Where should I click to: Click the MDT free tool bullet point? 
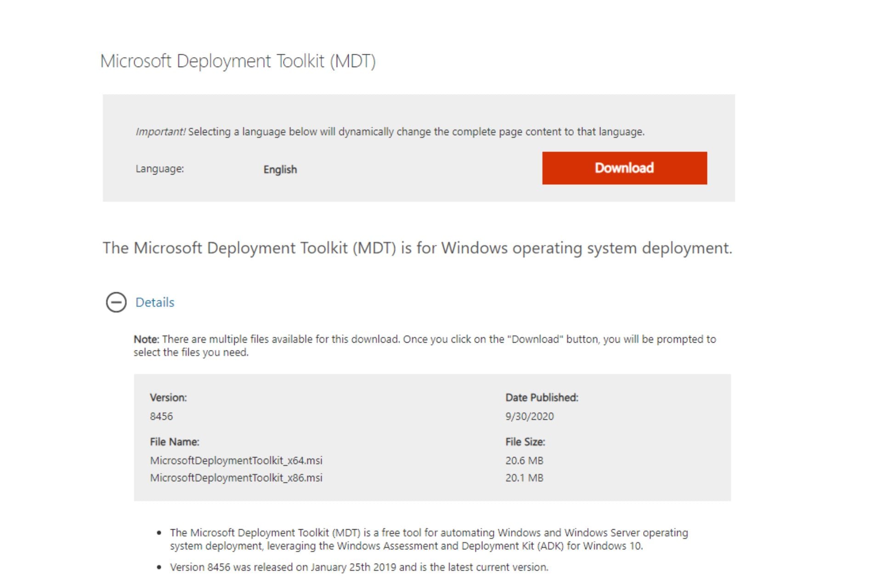(427, 540)
